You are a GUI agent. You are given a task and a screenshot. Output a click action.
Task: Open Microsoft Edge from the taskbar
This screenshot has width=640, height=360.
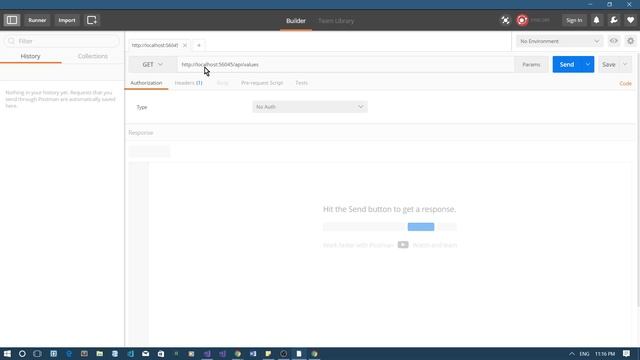coord(69,353)
